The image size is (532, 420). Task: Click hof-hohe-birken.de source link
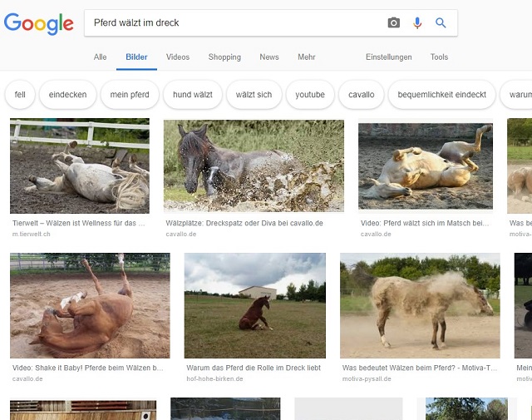click(x=214, y=378)
